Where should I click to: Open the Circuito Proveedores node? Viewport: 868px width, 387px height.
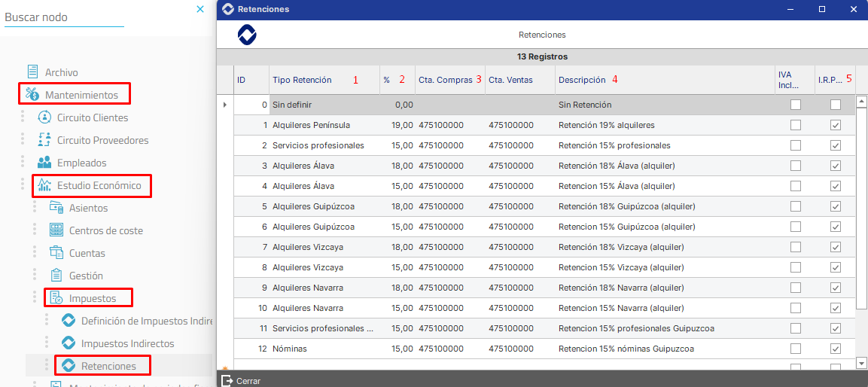pyautogui.click(x=103, y=141)
